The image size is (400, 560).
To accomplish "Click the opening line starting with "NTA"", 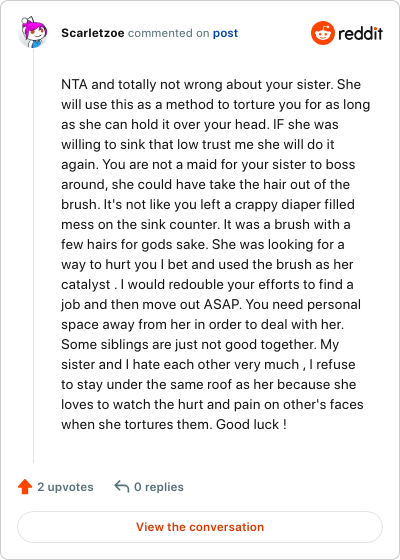I will [211, 85].
